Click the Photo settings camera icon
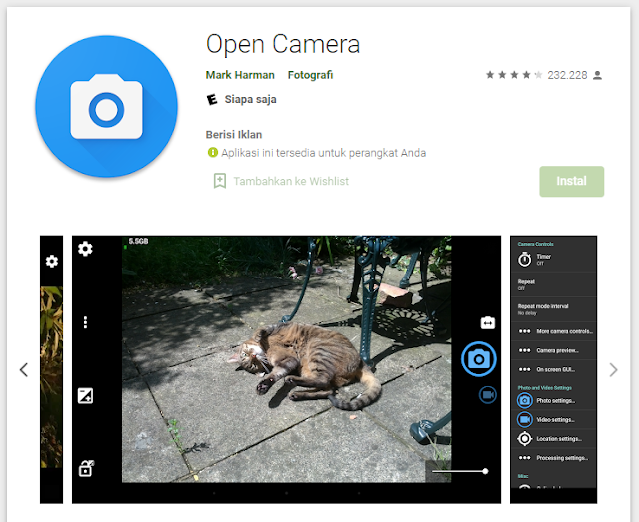The width and height of the screenshot is (639, 522). (524, 401)
